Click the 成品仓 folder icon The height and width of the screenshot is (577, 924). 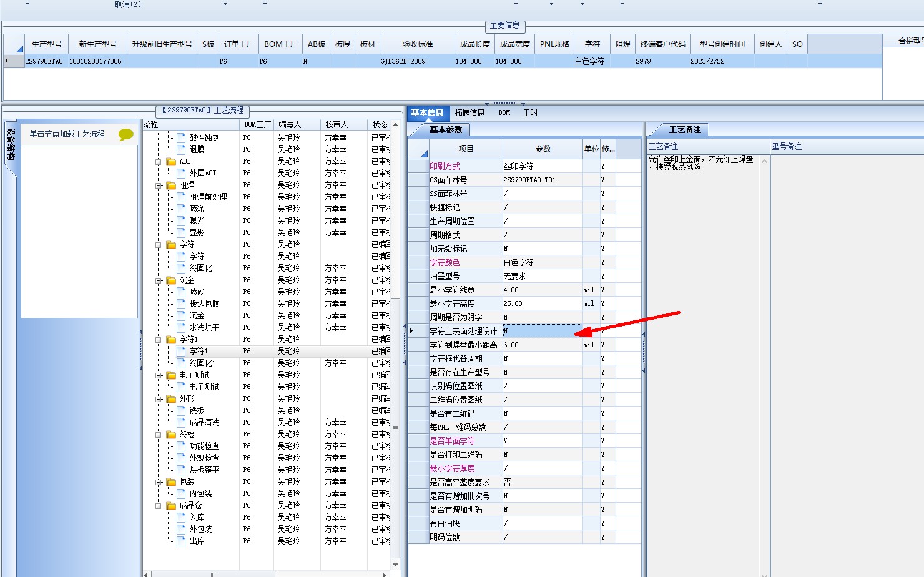pyautogui.click(x=171, y=506)
